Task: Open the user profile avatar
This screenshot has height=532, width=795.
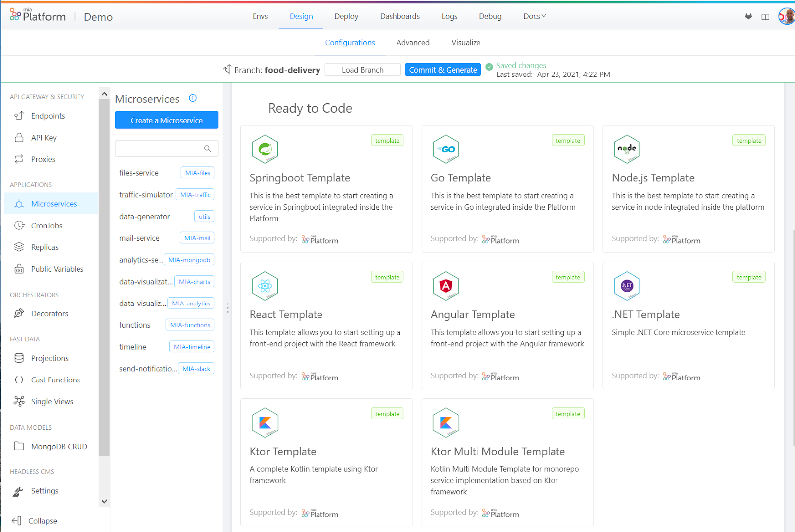Action: [x=787, y=16]
